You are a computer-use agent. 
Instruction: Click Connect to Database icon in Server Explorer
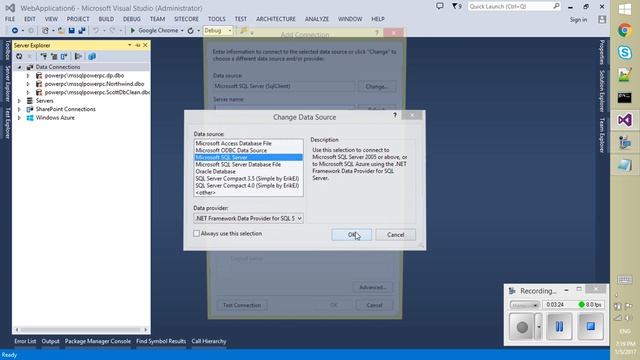tap(43, 56)
